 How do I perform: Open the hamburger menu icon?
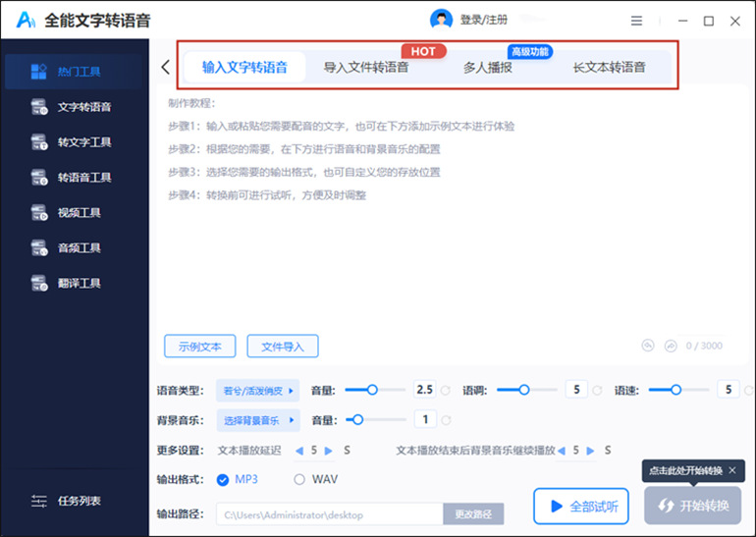click(x=636, y=21)
